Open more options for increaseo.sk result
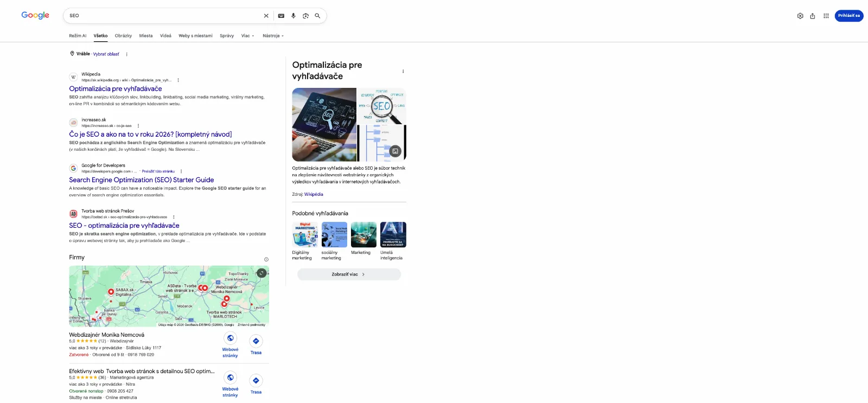 point(138,126)
